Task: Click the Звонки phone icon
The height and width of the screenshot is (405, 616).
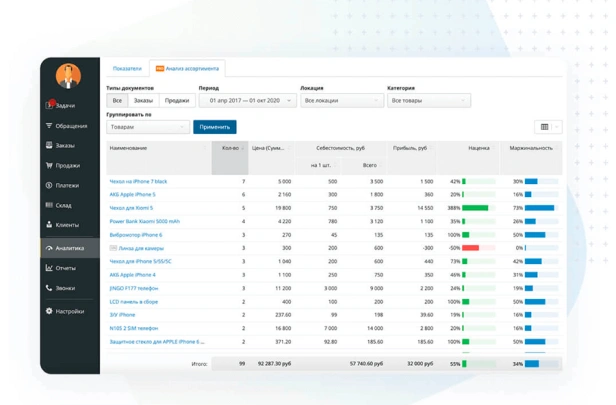Action: click(49, 288)
